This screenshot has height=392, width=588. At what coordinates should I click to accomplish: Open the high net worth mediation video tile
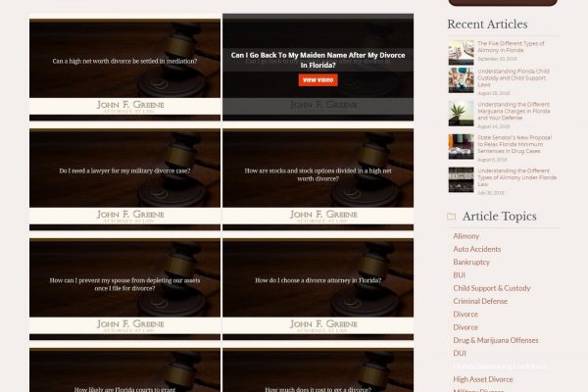click(x=124, y=61)
